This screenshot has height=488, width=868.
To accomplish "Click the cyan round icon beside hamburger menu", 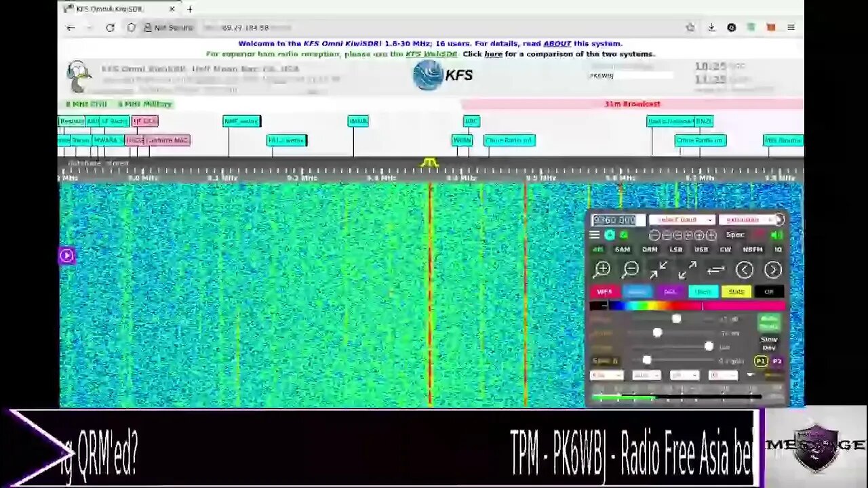I will (x=610, y=235).
